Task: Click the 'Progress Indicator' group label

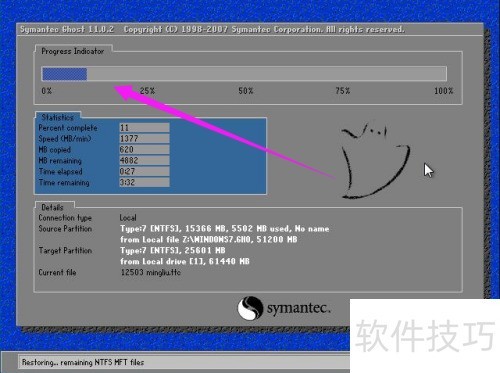Action: pos(73,51)
